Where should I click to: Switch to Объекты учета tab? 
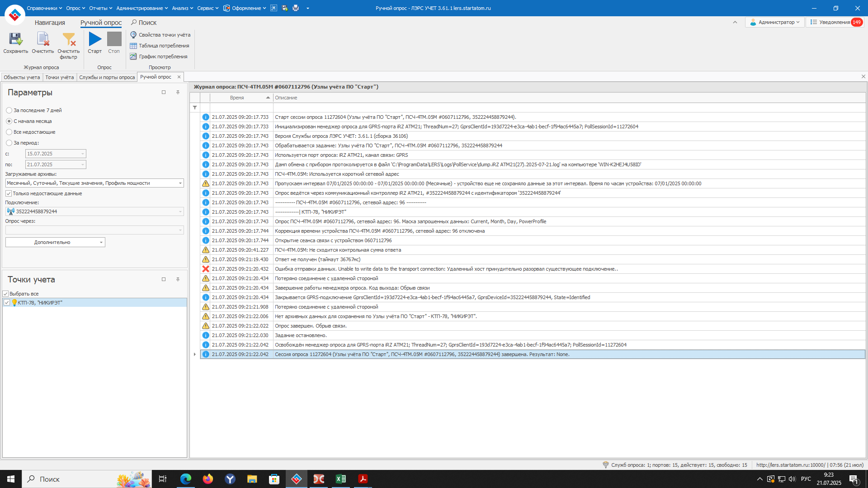coord(22,77)
